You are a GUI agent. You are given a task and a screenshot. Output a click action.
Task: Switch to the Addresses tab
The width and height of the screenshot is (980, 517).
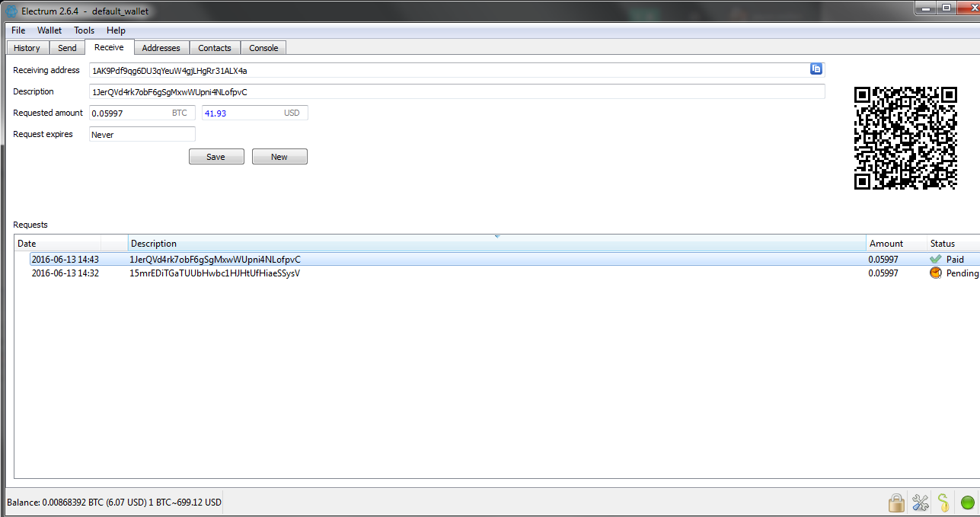[x=161, y=48]
